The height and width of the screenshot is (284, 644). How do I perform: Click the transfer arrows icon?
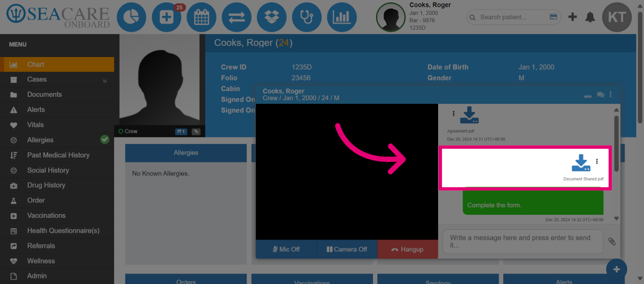236,17
